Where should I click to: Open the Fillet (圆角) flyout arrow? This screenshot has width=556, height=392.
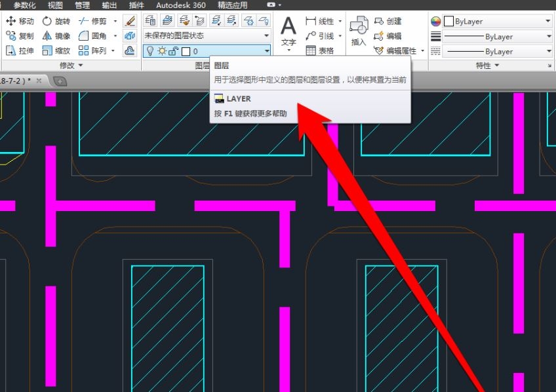(115, 36)
